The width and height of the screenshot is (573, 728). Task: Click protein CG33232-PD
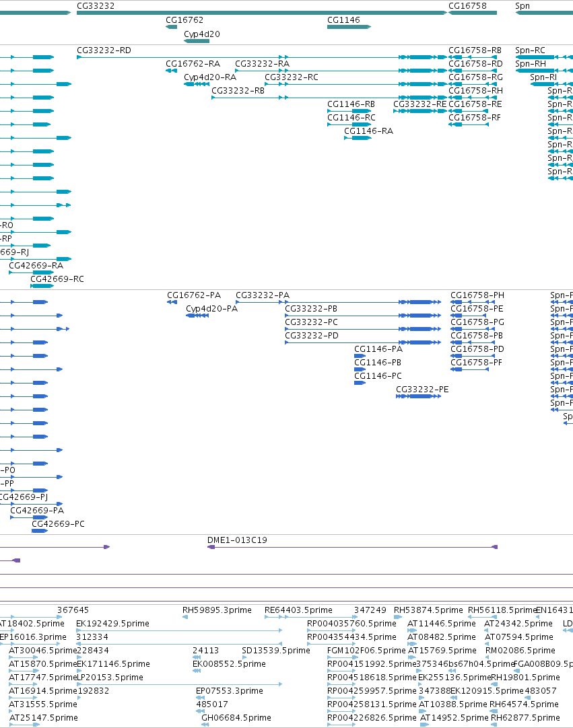(x=363, y=342)
